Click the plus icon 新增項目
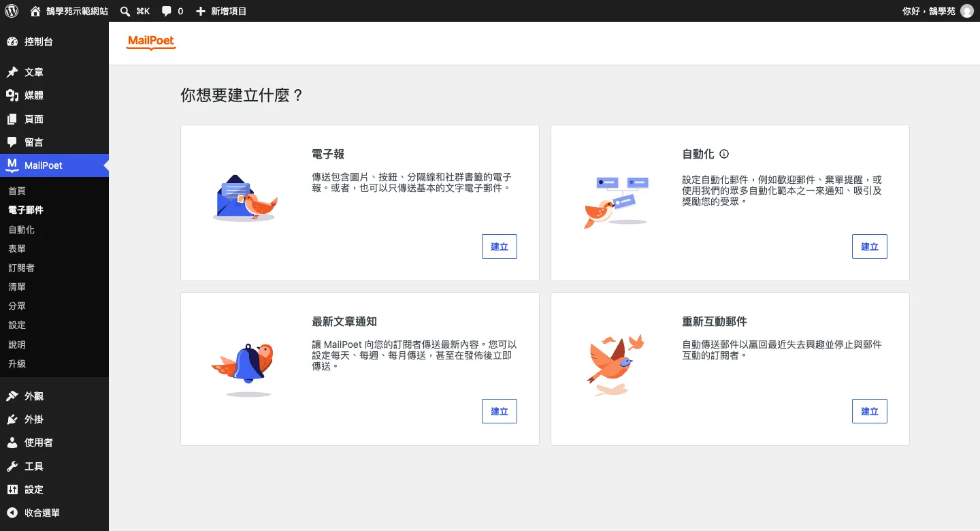 coord(200,11)
